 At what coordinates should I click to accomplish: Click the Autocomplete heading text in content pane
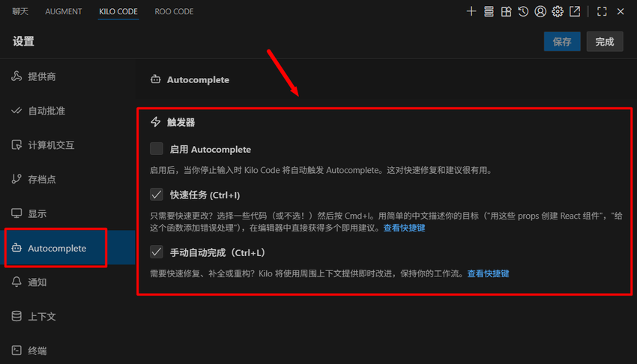[x=198, y=79]
